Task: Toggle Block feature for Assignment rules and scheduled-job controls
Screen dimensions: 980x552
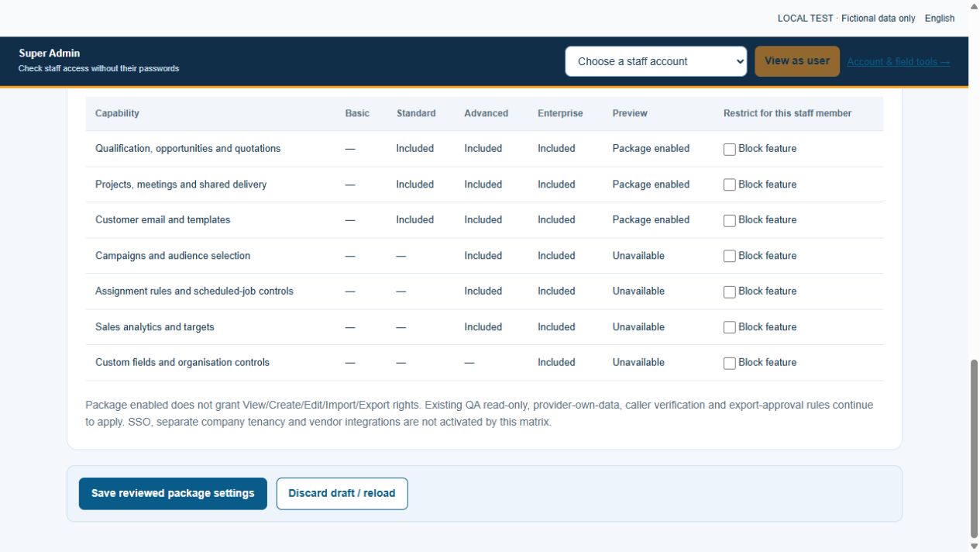Action: (x=730, y=292)
